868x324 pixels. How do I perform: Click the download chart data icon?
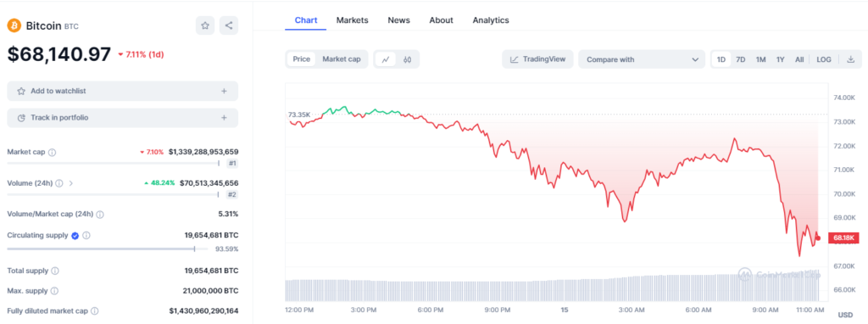850,59
